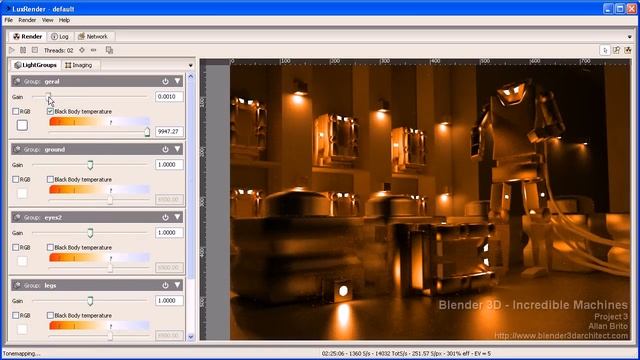Click the eyes2 Gain value field
The height and width of the screenshot is (360, 640).
tap(169, 233)
